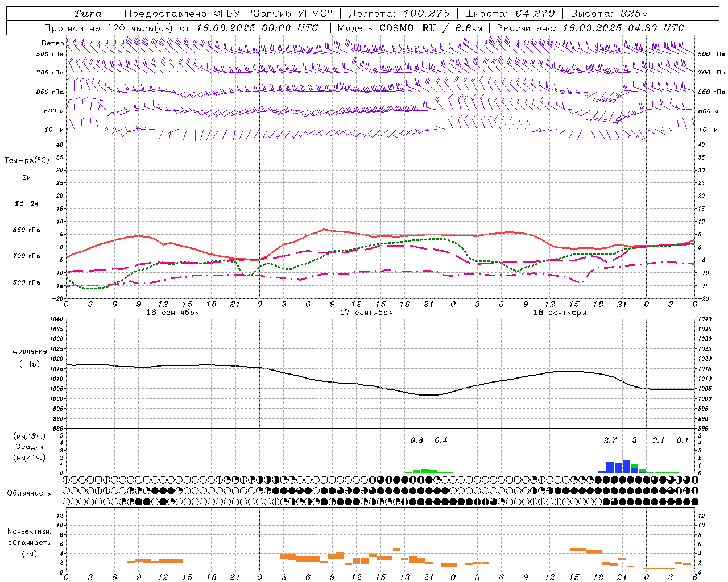The image size is (728, 582).
Task: Click the "Давление" pressure panel label
Action: 30,351
